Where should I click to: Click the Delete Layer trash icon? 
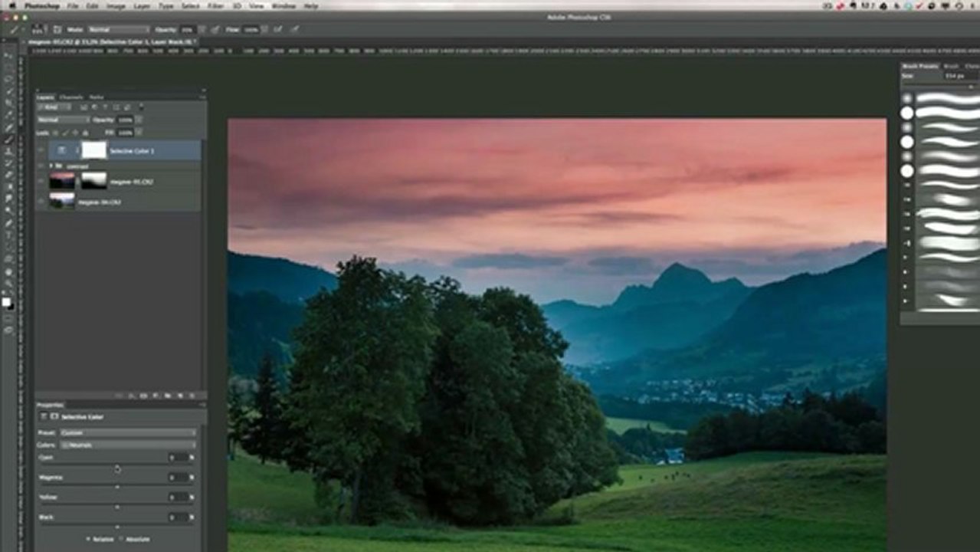click(x=192, y=396)
